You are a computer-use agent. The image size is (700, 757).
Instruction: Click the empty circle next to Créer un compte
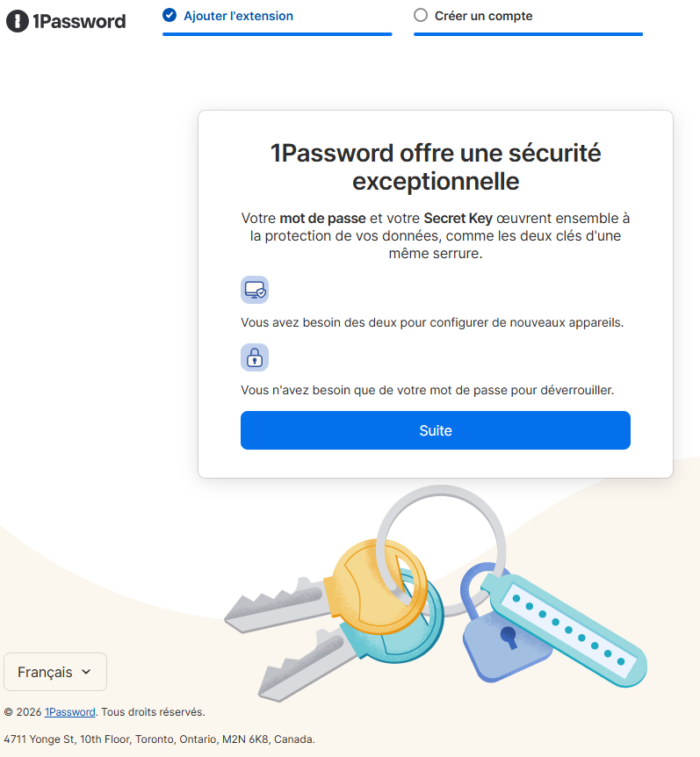point(422,15)
